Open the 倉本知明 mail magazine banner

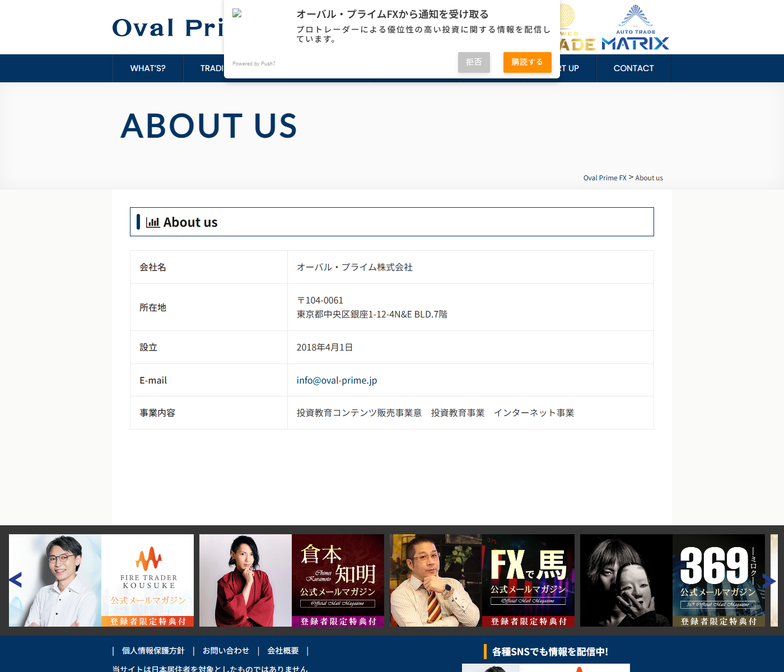pyautogui.click(x=292, y=580)
